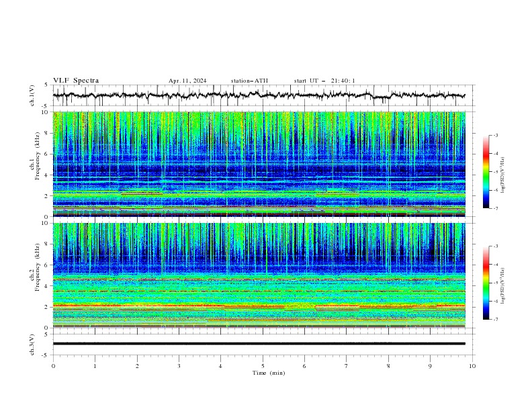The width and height of the screenshot is (532, 411).
Task: Select the date "Apr. 11, 2024"
Action: tap(187, 81)
